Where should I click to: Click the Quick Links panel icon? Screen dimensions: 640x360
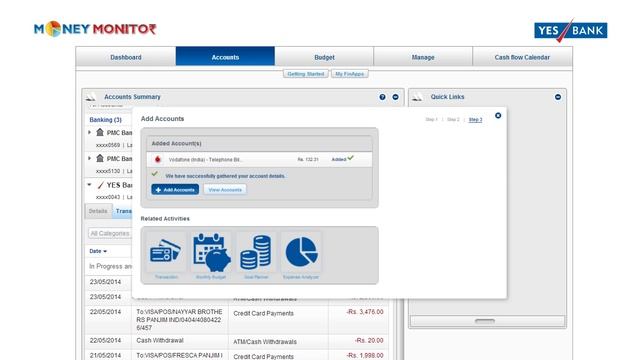click(417, 97)
